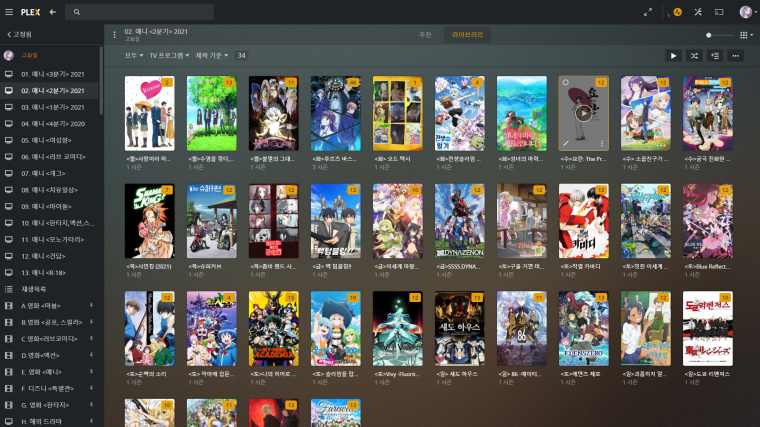Viewport: 760px width, 427px height.
Task: Go back via 고정됨 chevron in sidebar
Action: click(x=19, y=34)
